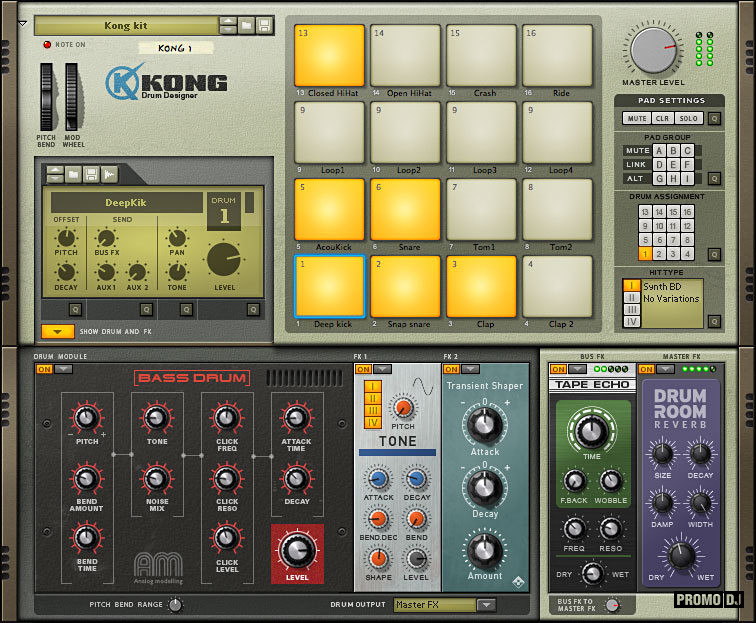The height and width of the screenshot is (623, 756).
Task: Click the Q button beside Hit Type
Action: [x=715, y=321]
